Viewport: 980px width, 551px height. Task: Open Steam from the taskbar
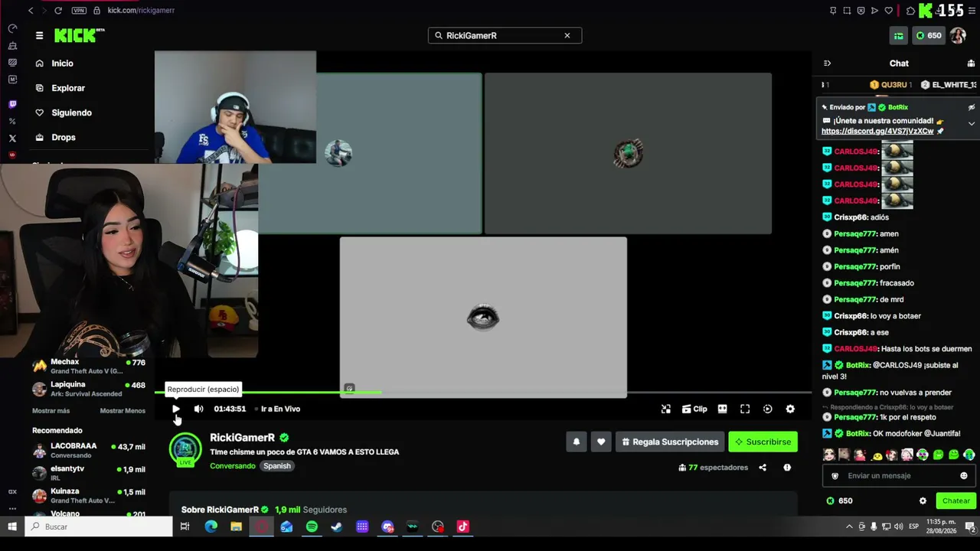click(337, 527)
